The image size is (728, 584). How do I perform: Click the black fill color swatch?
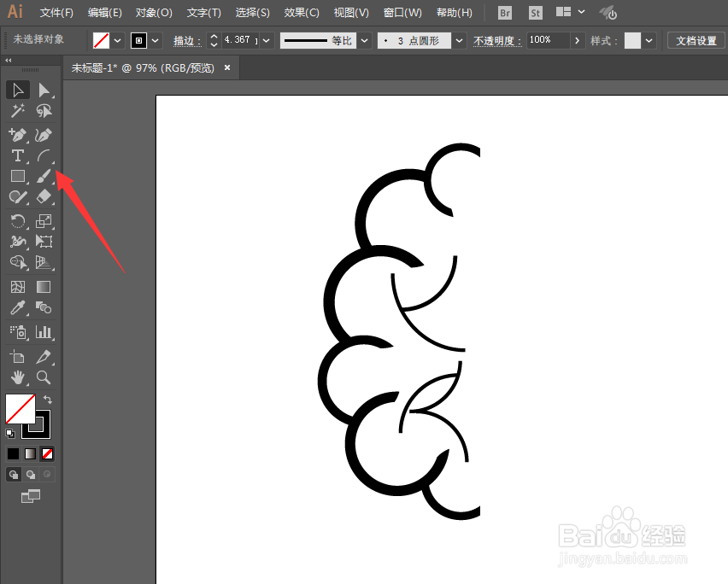(x=12, y=453)
